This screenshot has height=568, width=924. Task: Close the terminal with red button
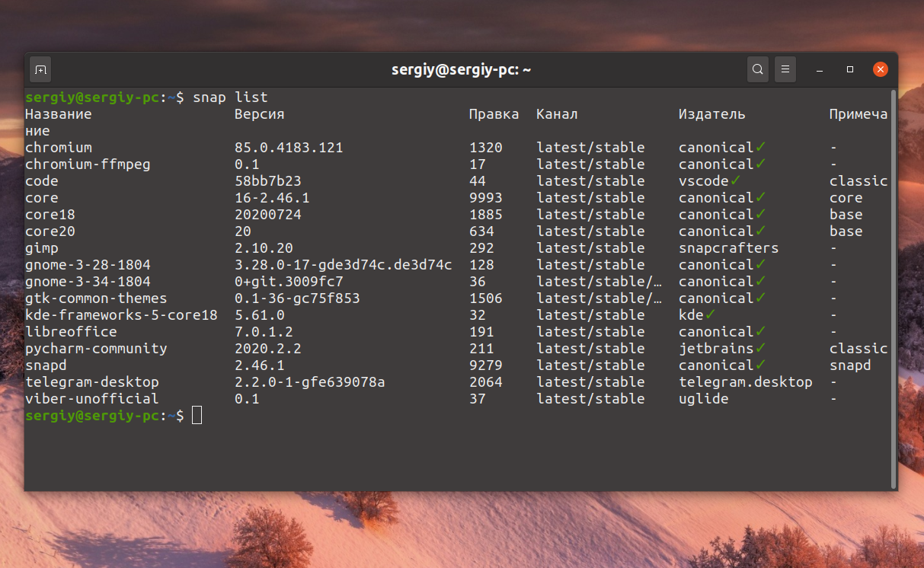point(881,69)
